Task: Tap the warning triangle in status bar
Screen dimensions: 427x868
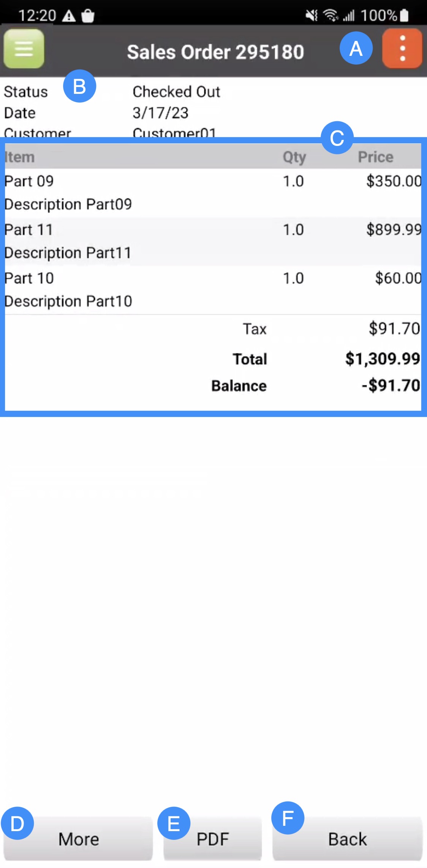Action: (x=69, y=16)
